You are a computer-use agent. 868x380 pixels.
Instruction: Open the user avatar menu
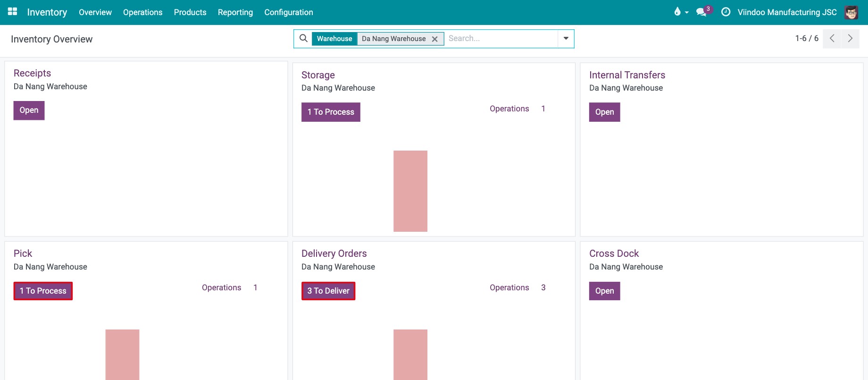pos(851,12)
